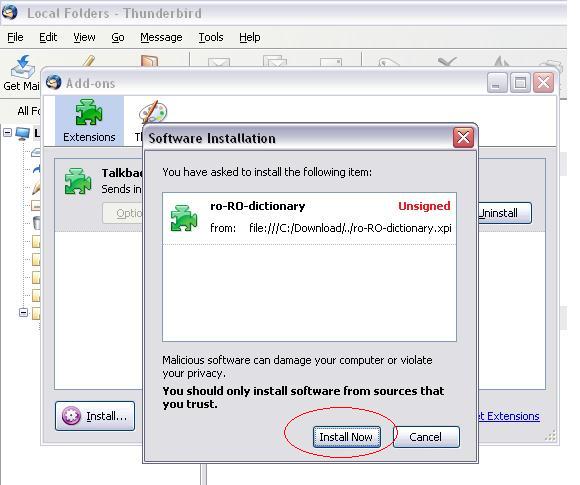Screen dimensions: 580x485
Task: Click the Install... button in Add-ons
Action: [x=95, y=416]
